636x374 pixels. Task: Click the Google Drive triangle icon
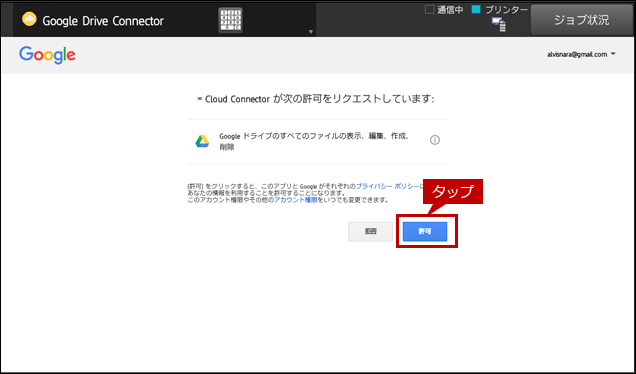(x=202, y=141)
